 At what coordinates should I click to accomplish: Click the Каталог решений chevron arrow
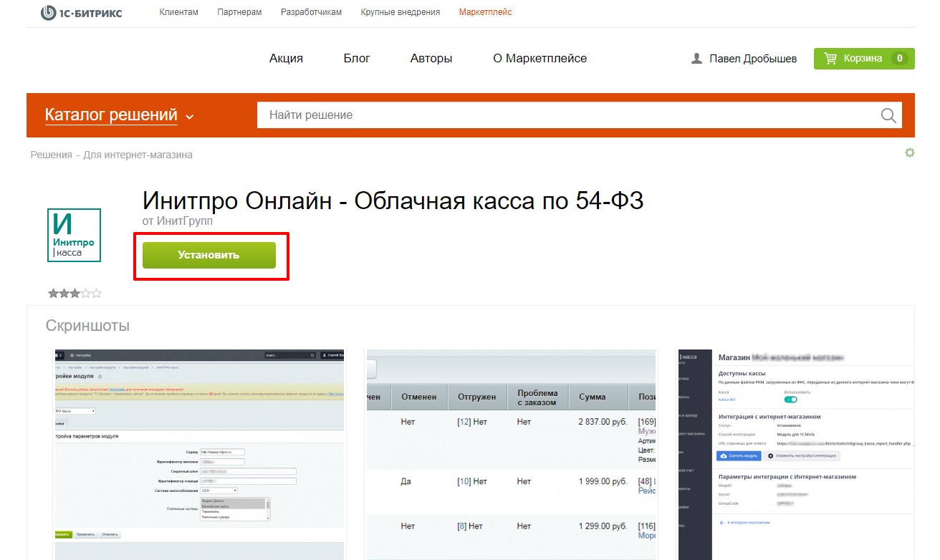tap(189, 117)
